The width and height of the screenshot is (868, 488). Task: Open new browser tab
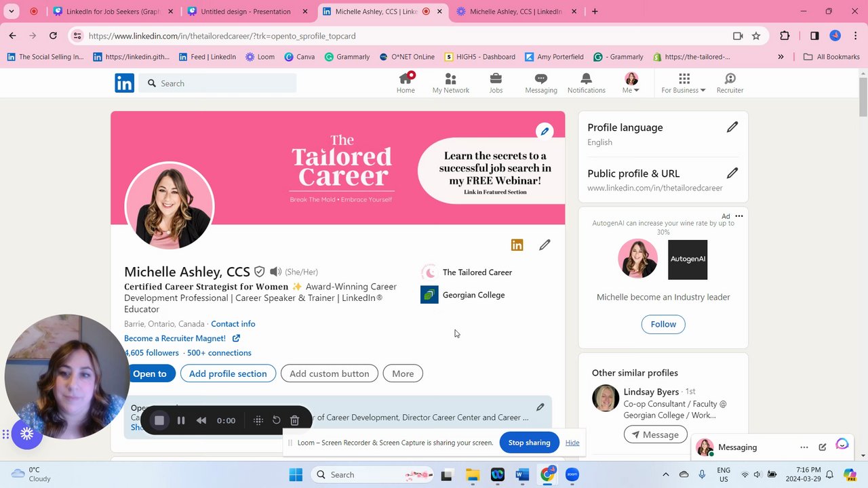595,12
